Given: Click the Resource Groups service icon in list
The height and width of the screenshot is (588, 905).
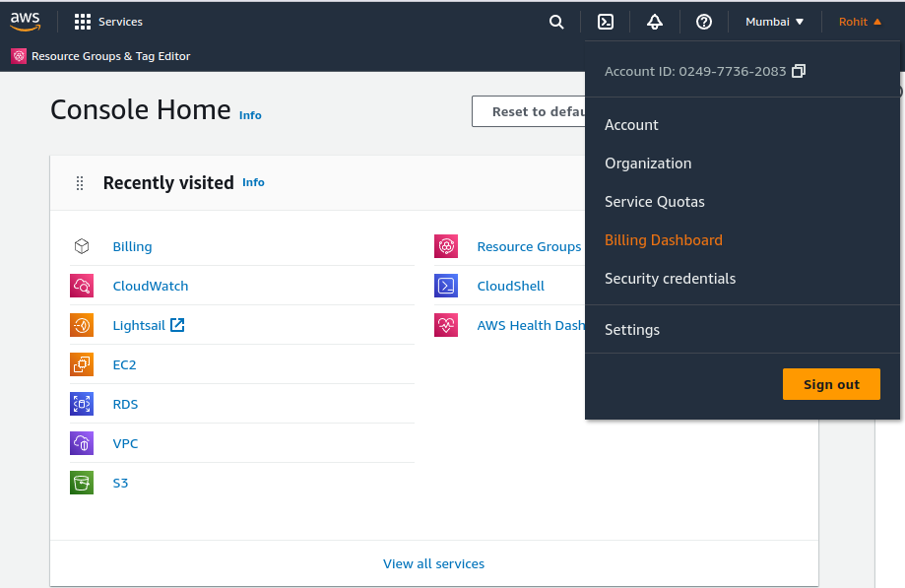Looking at the screenshot, I should click(446, 246).
